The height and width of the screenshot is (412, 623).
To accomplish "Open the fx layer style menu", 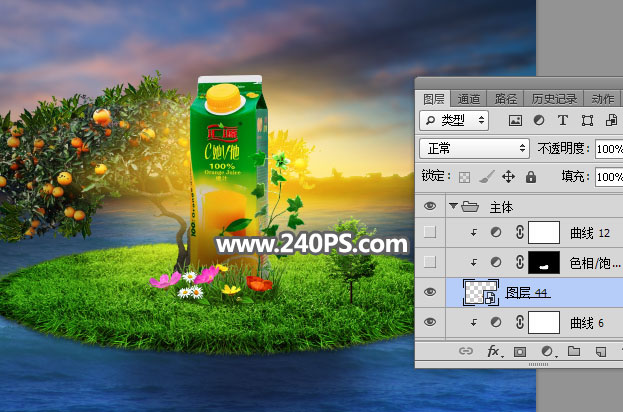I will click(493, 352).
